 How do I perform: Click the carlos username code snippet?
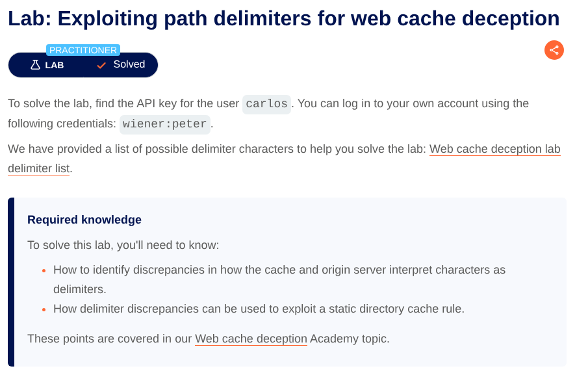pos(266,104)
